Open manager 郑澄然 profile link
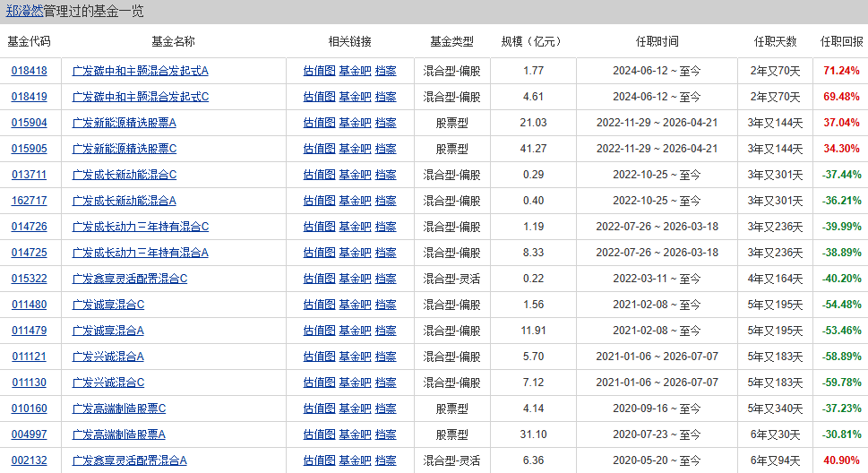This screenshot has width=868, height=473. pyautogui.click(x=24, y=11)
